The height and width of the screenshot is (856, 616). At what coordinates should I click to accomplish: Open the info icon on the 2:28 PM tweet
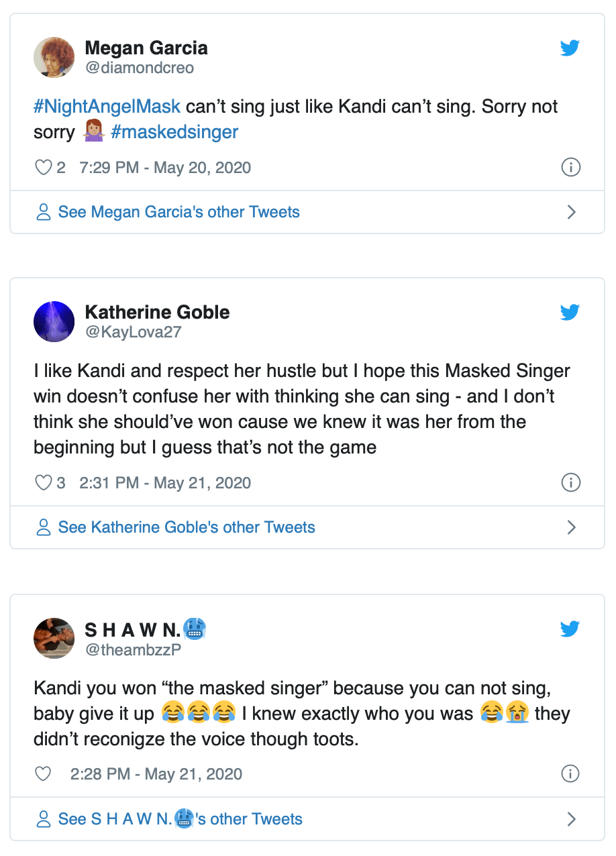[x=570, y=773]
